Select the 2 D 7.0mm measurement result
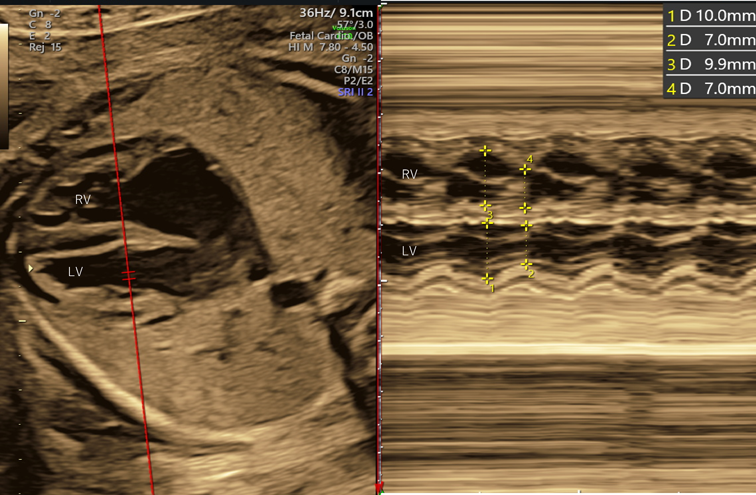756x495 pixels. pyautogui.click(x=709, y=40)
